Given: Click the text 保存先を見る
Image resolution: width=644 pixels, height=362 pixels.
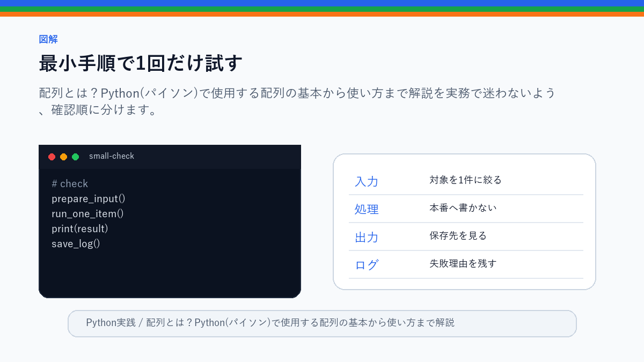Looking at the screenshot, I should (x=458, y=235).
